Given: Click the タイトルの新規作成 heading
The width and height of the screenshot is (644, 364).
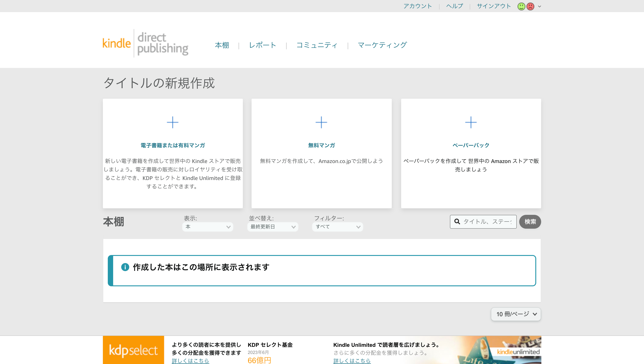Looking at the screenshot, I should [159, 83].
